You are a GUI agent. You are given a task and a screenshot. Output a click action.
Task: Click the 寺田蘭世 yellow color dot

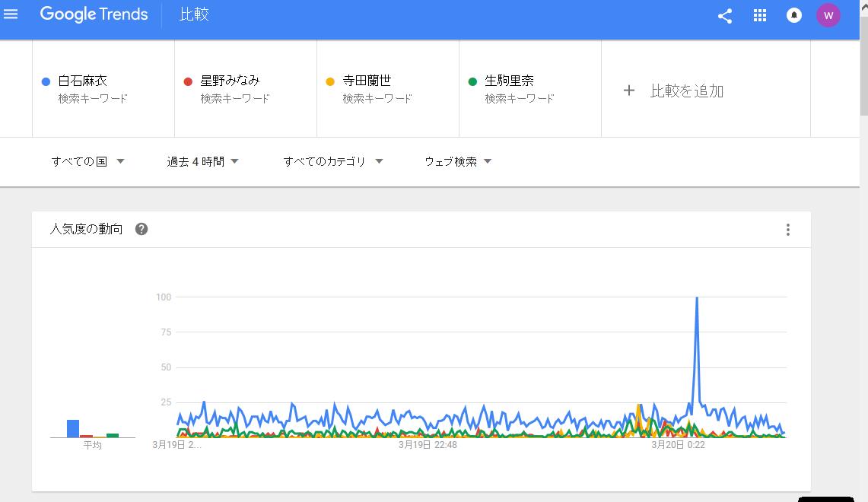pos(330,82)
